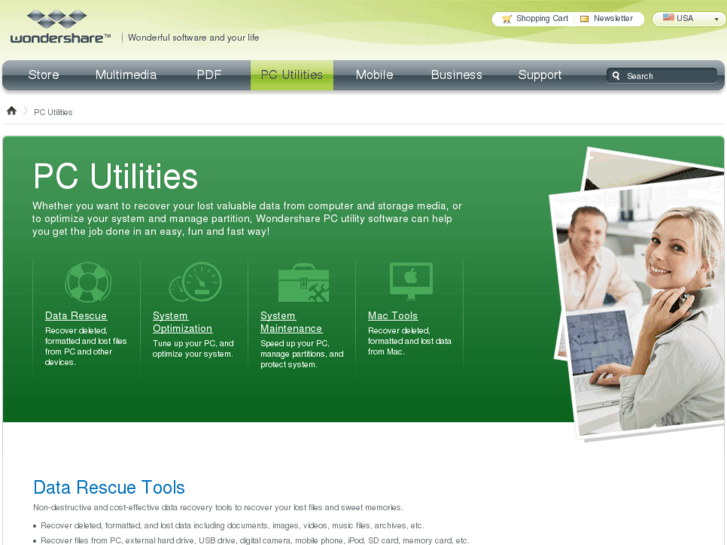Click the 'Wonderful software and your life' tagline
The image size is (727, 545).
(193, 38)
